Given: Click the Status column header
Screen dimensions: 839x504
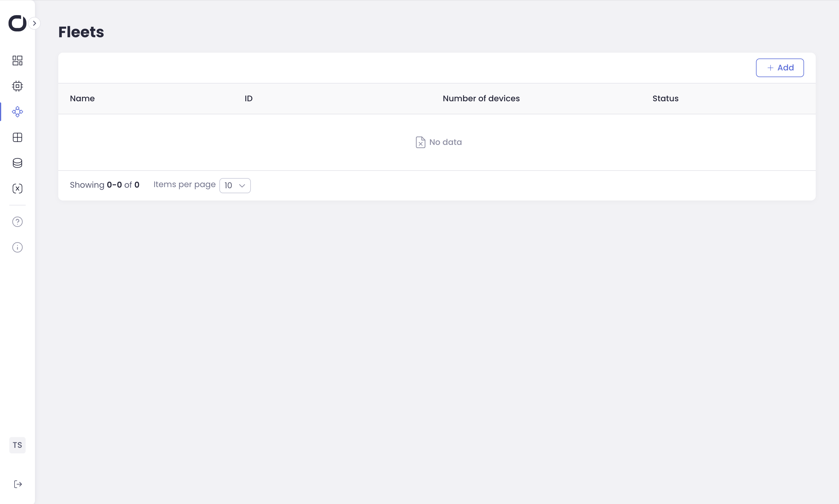Looking at the screenshot, I should 665,98.
